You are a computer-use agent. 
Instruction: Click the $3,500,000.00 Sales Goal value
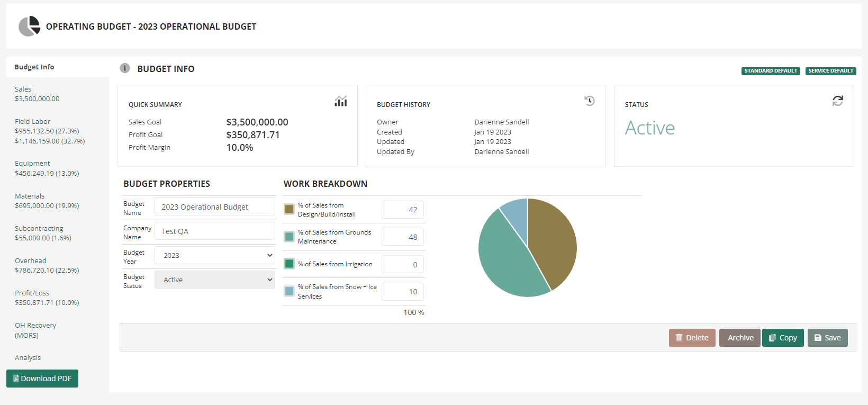pyautogui.click(x=257, y=122)
